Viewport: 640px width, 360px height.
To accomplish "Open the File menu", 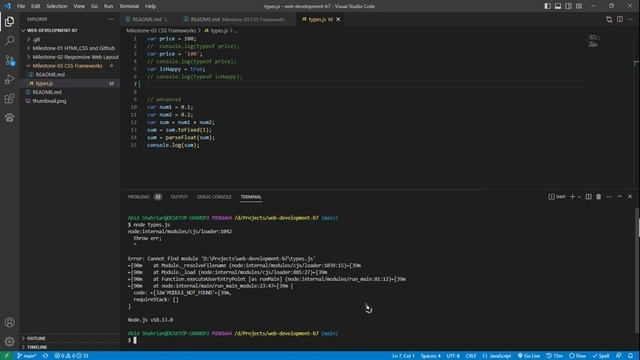I will pos(21,6).
